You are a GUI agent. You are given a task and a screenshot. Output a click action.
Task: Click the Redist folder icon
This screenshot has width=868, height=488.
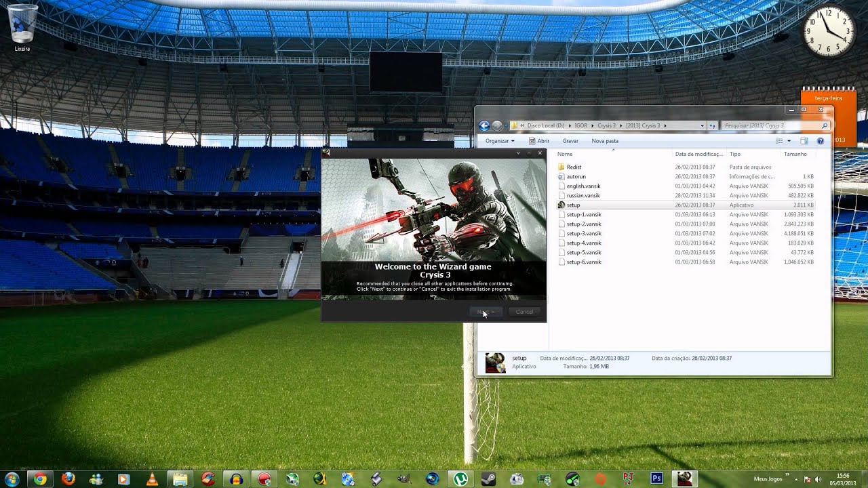coord(561,167)
